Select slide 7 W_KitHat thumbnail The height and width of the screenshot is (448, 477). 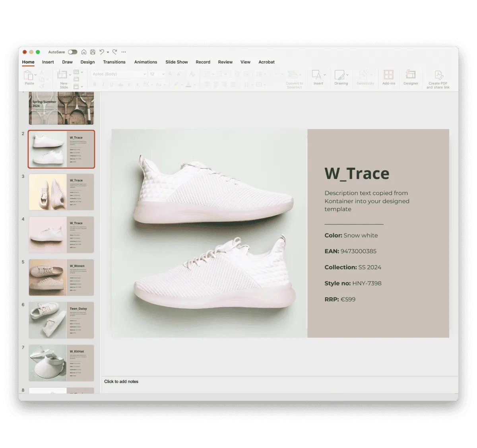(61, 363)
